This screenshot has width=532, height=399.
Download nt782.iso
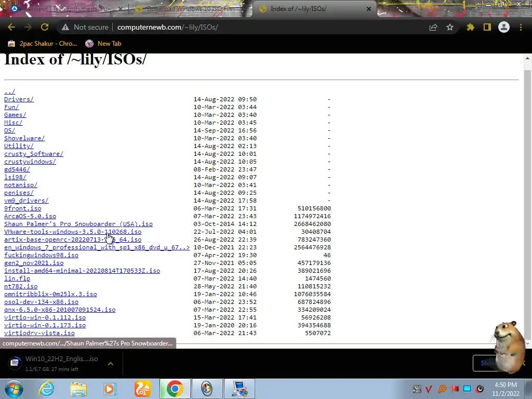point(21,286)
